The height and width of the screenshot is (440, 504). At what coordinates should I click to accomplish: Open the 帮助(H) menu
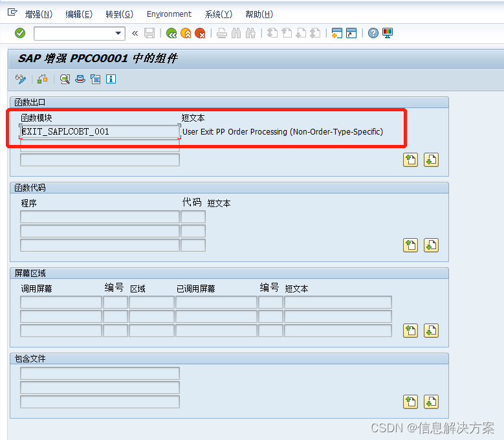(x=259, y=14)
